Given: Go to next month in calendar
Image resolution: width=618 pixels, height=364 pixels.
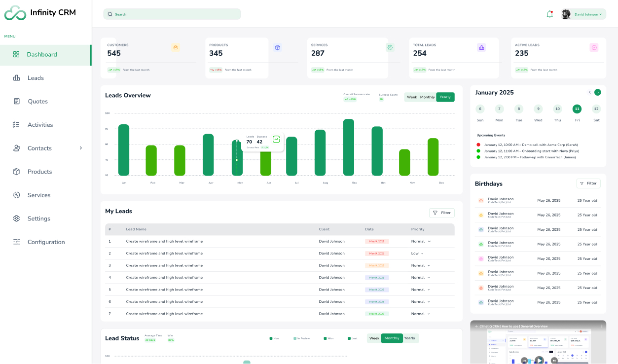Looking at the screenshot, I should 598,92.
